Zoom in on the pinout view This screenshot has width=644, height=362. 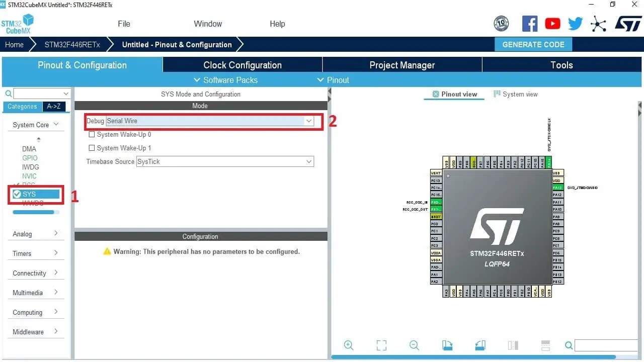(x=349, y=345)
